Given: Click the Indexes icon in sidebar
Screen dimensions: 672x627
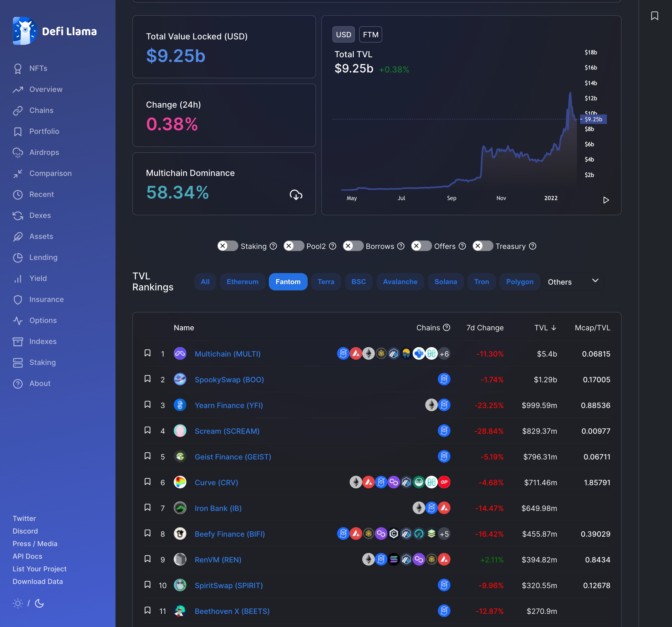Looking at the screenshot, I should pyautogui.click(x=18, y=341).
